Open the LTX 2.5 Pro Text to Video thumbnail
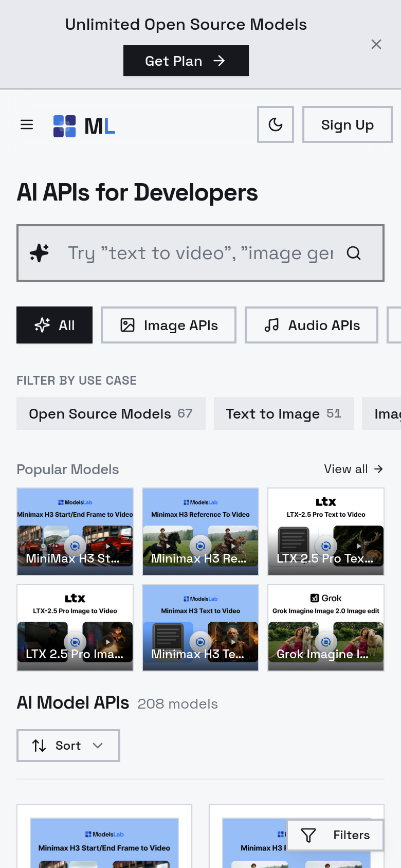This screenshot has height=868, width=401. point(326,532)
